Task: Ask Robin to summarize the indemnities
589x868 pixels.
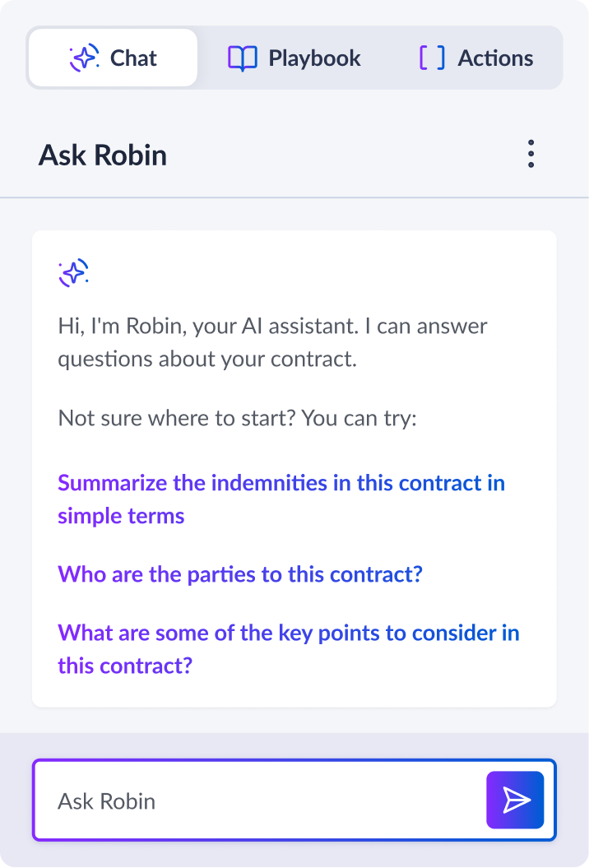Action: (x=281, y=483)
